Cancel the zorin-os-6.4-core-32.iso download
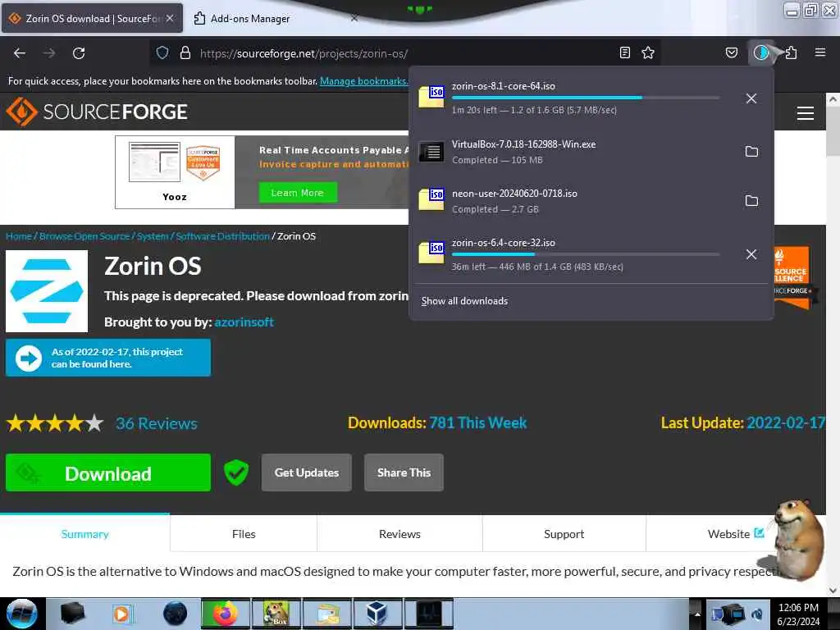 pyautogui.click(x=751, y=254)
